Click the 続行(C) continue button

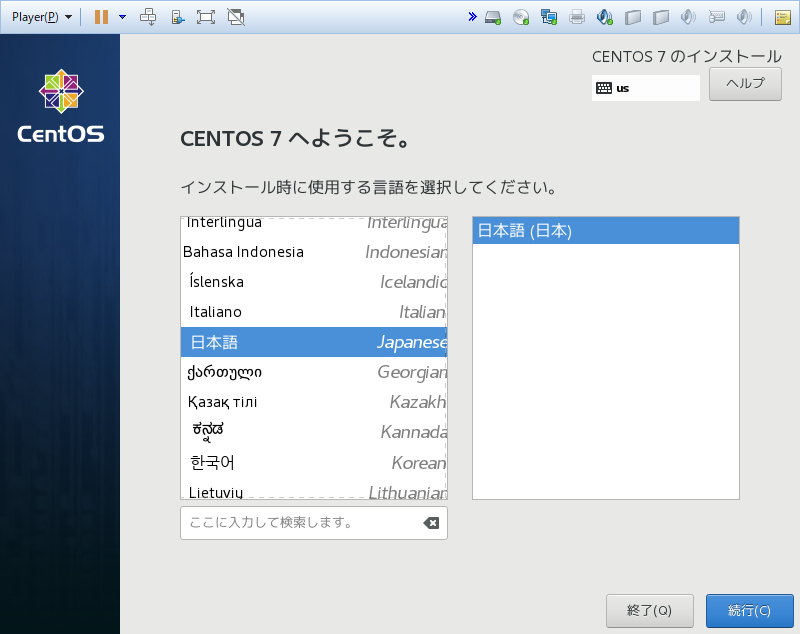click(749, 611)
